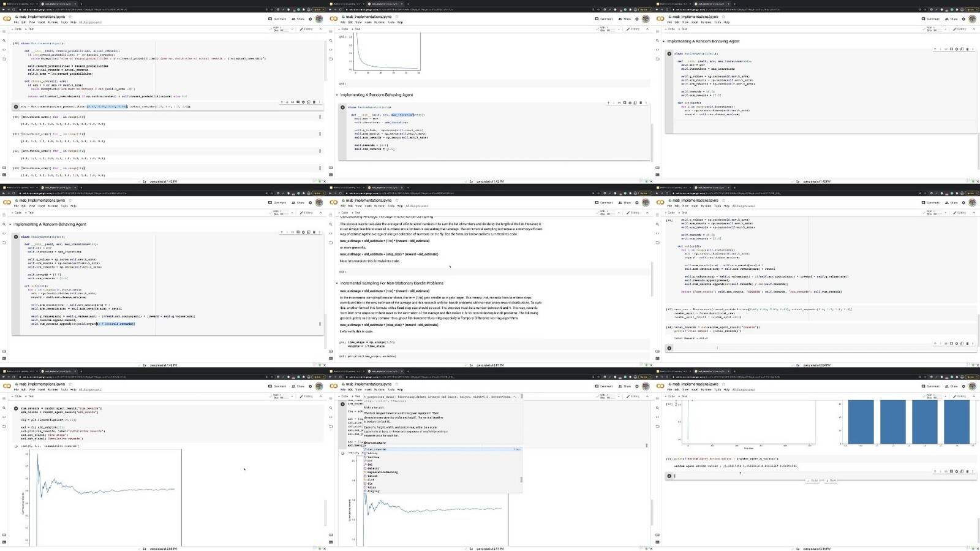The image size is (980, 551).
Task: Open more actions dots in bar-chart frame cell toolbar
Action: click(972, 471)
